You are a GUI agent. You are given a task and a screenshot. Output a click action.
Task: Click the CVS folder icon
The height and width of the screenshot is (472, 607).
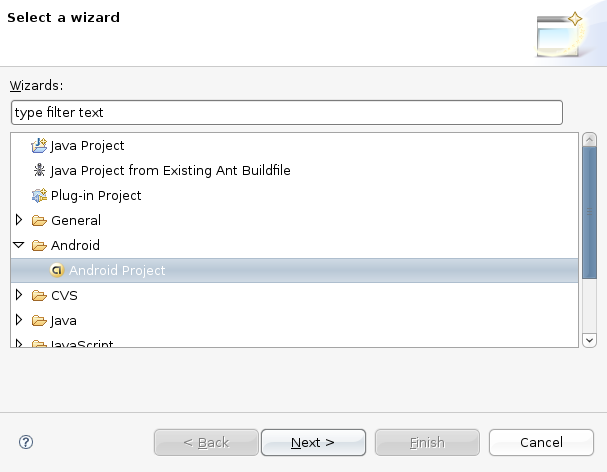[39, 296]
